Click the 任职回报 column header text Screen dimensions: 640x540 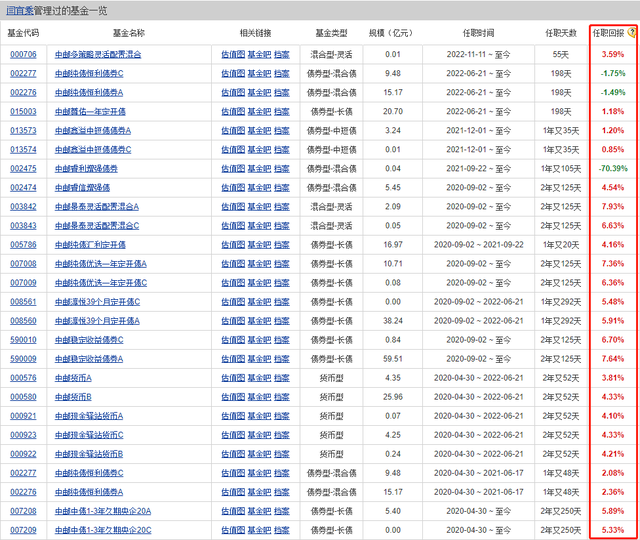(x=609, y=33)
